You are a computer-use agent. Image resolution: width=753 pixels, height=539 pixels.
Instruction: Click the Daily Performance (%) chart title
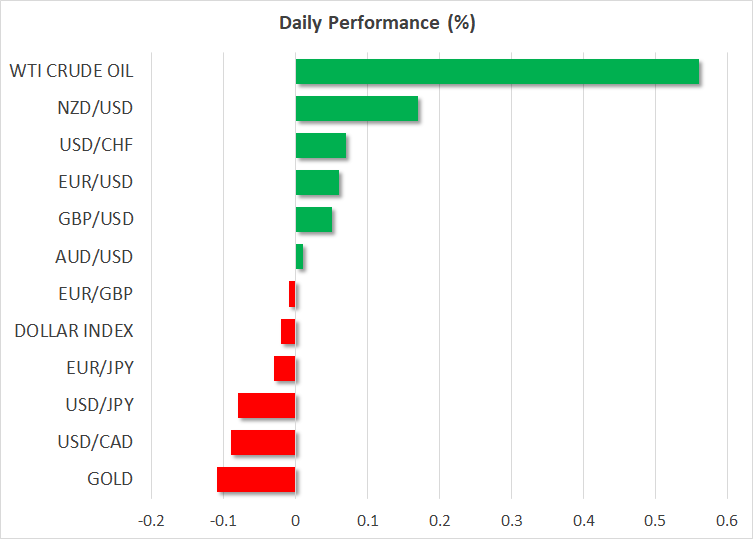376,24
